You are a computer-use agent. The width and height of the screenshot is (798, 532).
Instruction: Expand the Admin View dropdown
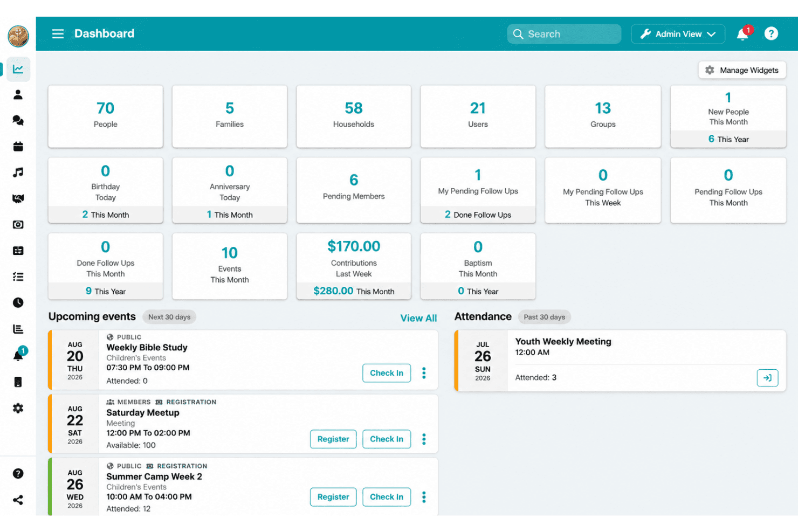678,34
